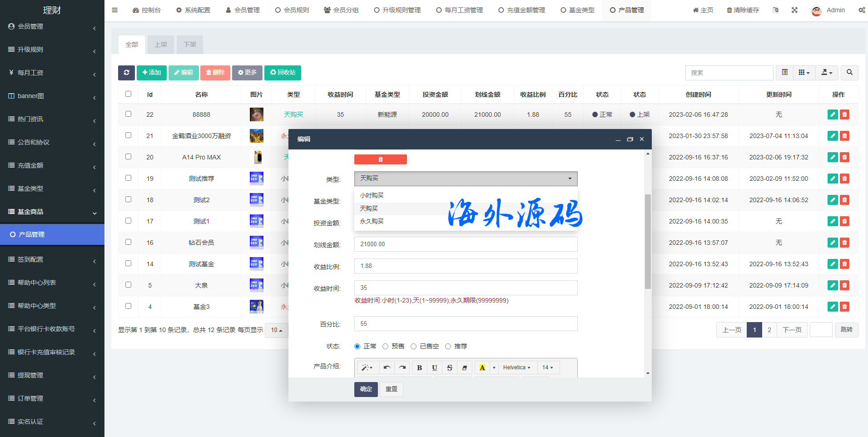Image resolution: width=868 pixels, height=437 pixels.
Task: Choose 永久购买 from the type dropdown
Action: tap(372, 221)
